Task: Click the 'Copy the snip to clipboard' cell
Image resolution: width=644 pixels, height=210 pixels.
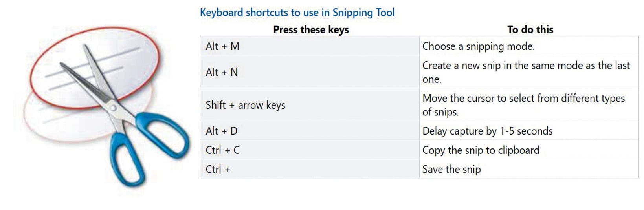Action: tap(481, 150)
